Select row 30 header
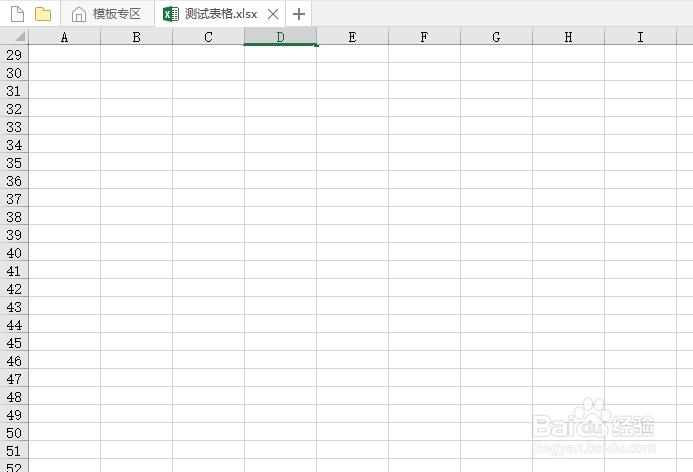Viewport: 693px width, 472px height. [14, 72]
